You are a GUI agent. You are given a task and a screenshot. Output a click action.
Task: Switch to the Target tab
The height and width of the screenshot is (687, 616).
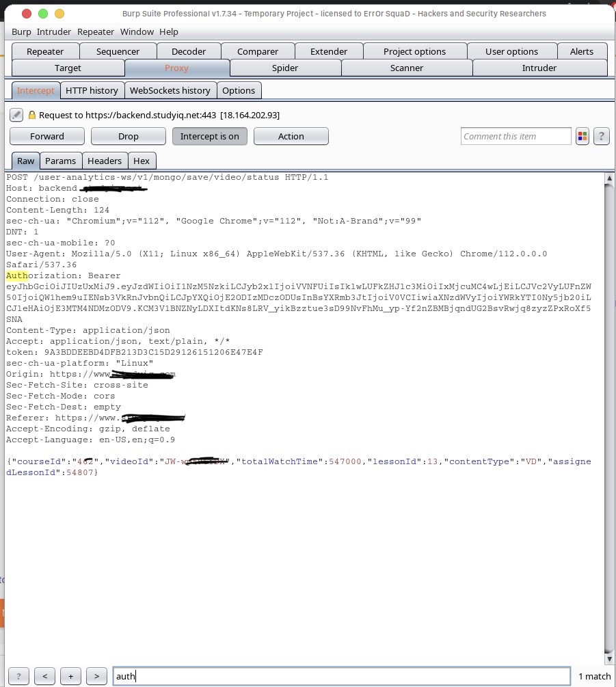tap(68, 68)
